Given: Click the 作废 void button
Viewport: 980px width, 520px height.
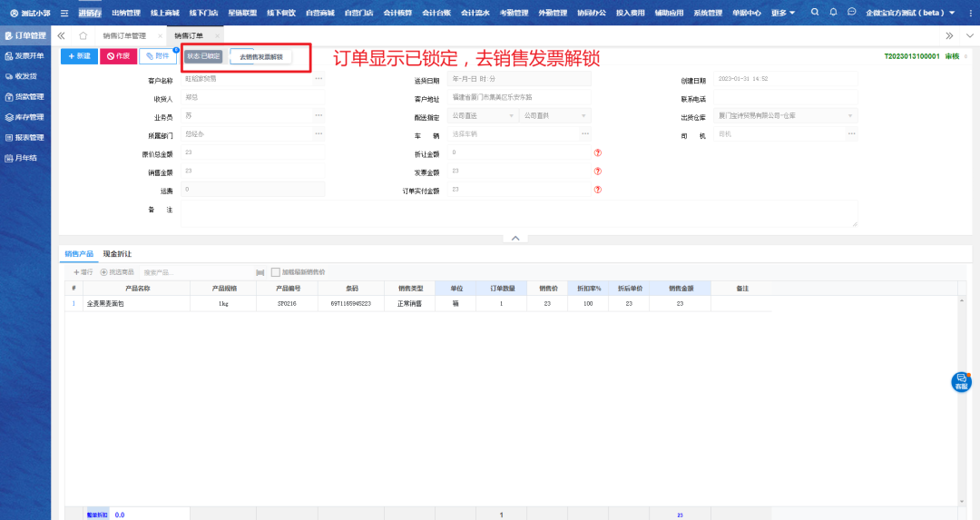Looking at the screenshot, I should pyautogui.click(x=118, y=56).
